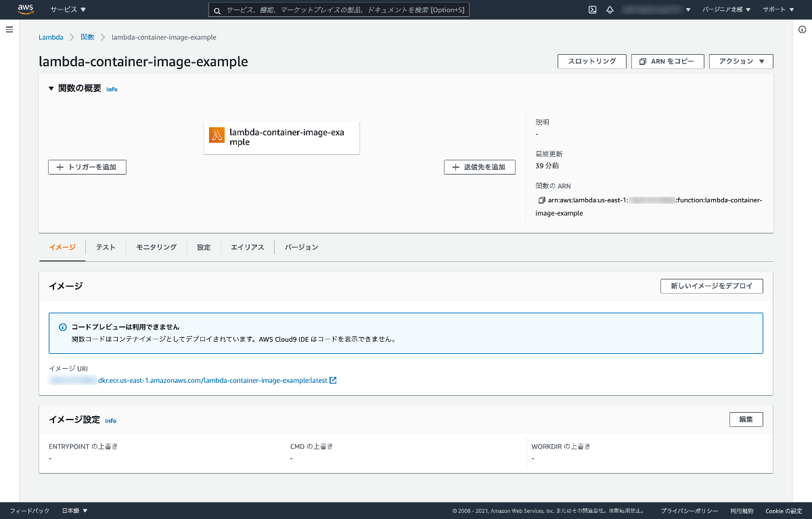Viewport: 812px width, 519px height.
Task: Click the WORKDIR の上書き label
Action: click(x=561, y=447)
